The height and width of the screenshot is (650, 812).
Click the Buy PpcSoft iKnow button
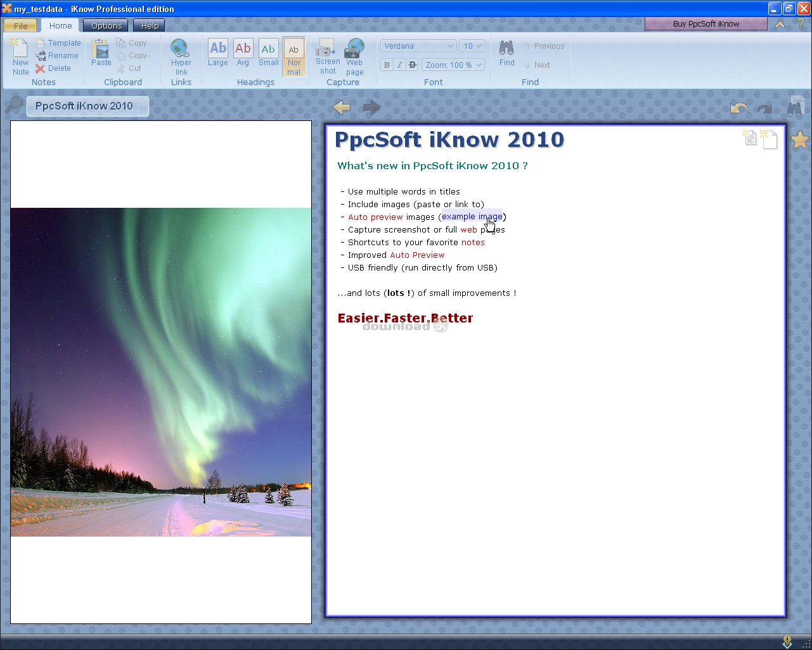pos(706,24)
